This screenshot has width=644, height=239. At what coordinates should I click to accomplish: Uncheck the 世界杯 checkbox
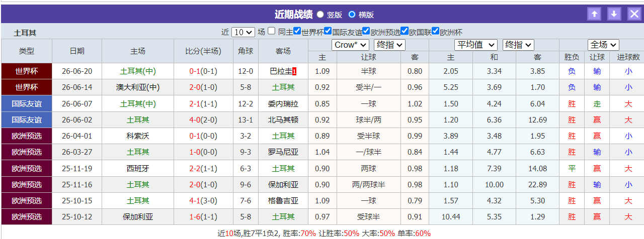coord(297,31)
